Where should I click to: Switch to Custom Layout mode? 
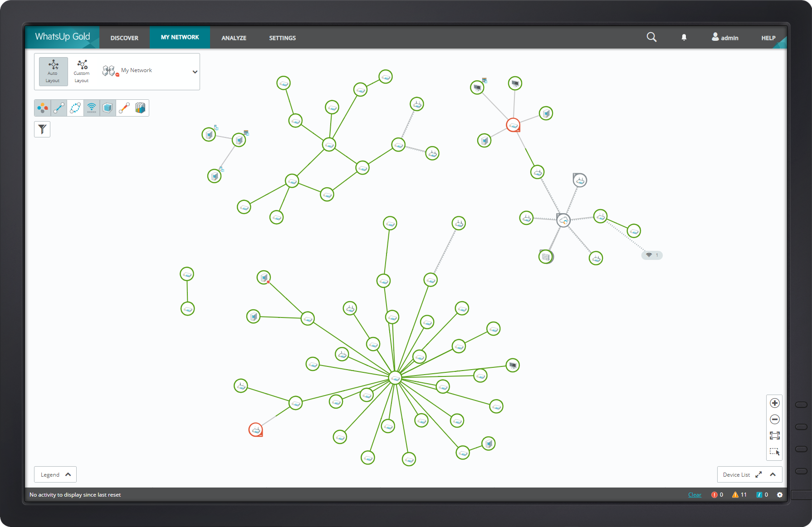pyautogui.click(x=82, y=71)
